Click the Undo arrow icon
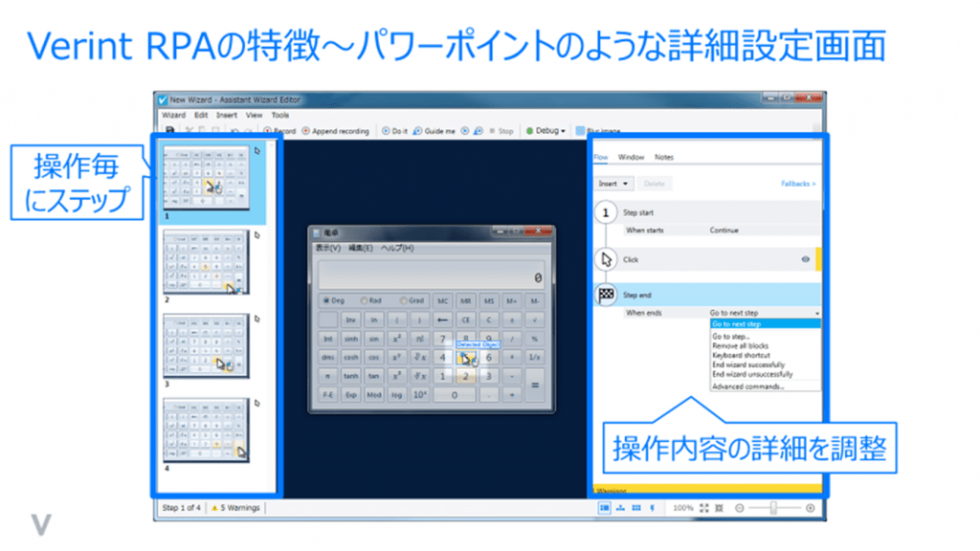 click(234, 130)
